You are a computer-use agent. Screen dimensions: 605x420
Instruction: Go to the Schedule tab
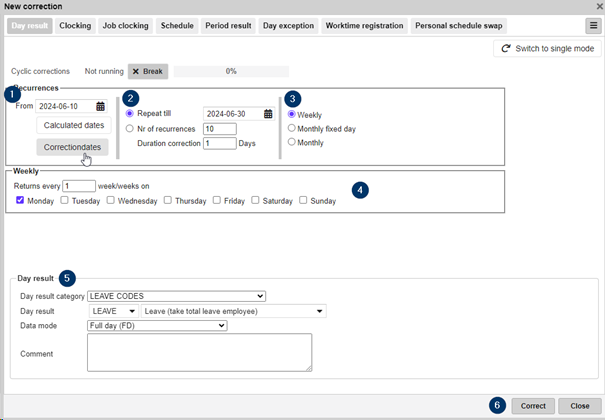click(x=177, y=26)
